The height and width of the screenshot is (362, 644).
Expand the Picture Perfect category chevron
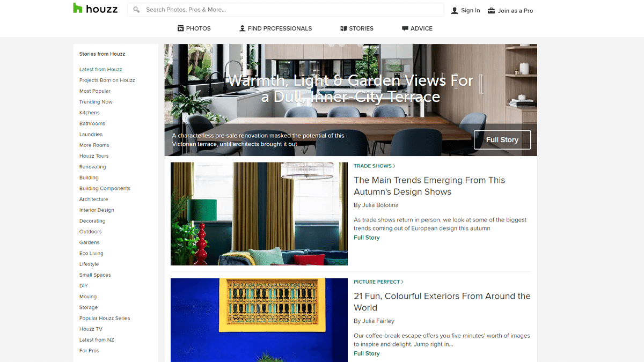402,282
